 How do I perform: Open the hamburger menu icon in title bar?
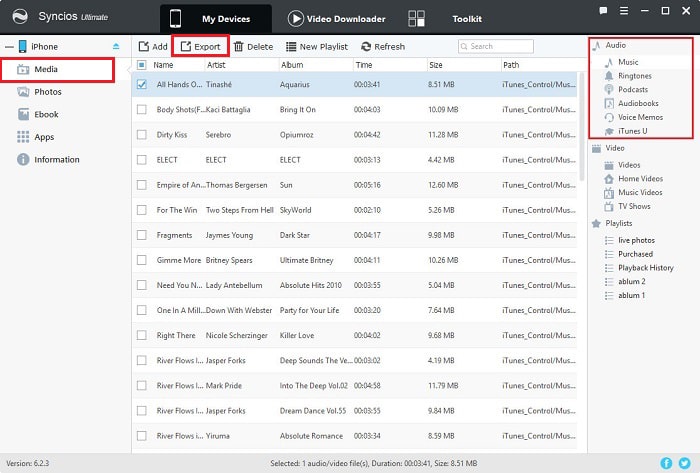click(624, 11)
